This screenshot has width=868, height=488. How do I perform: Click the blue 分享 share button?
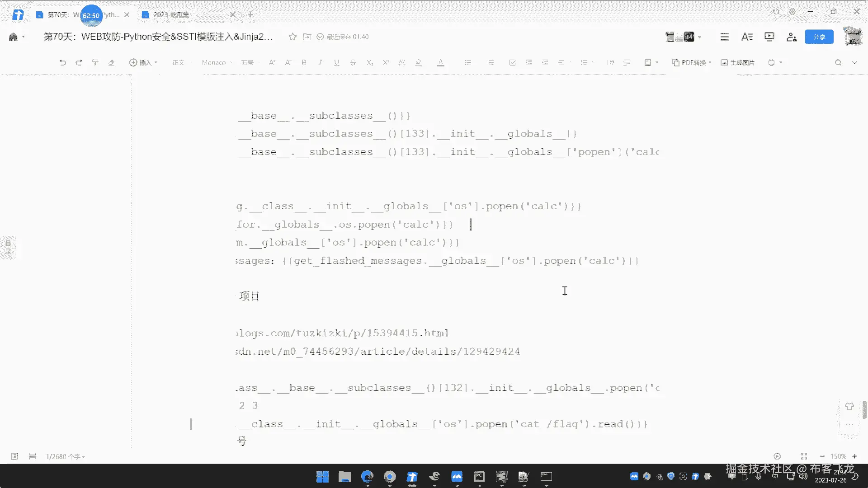coord(819,37)
